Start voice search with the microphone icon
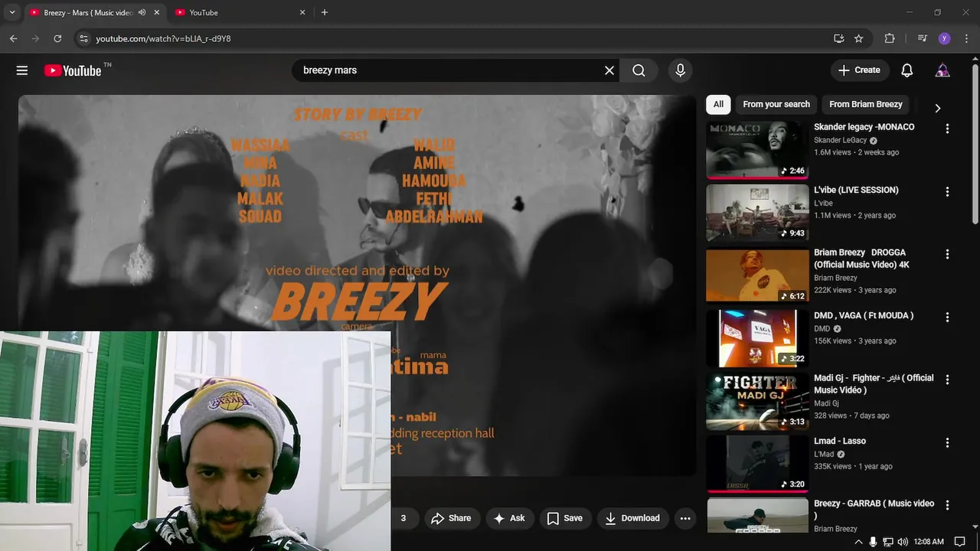 [x=680, y=70]
